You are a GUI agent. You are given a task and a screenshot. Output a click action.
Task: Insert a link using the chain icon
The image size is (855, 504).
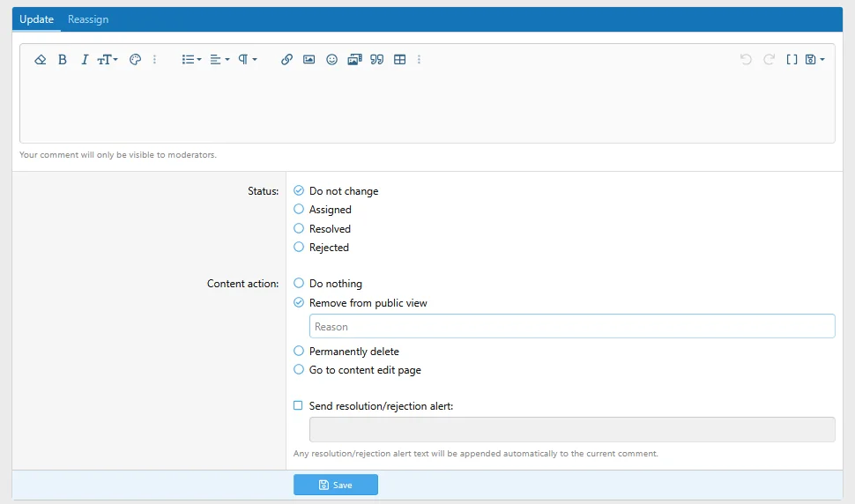286,60
